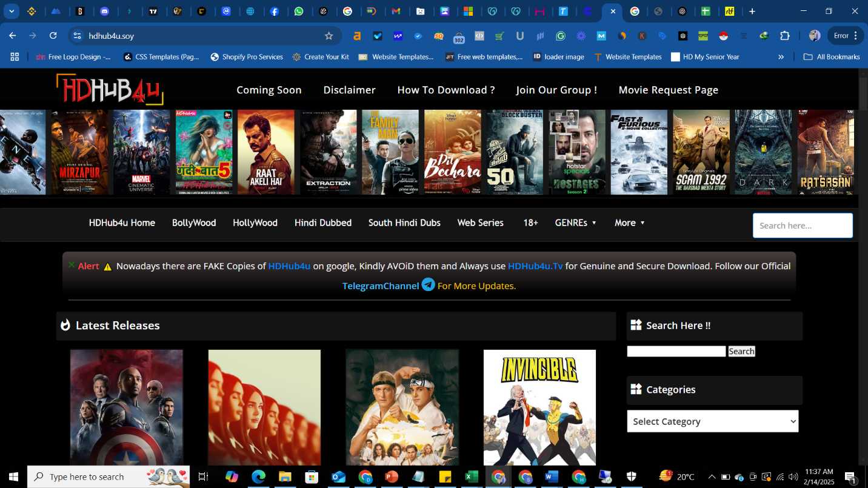Viewport: 868px width, 488px height.
Task: Open the Shopify Pro Services bookmark
Action: point(247,56)
